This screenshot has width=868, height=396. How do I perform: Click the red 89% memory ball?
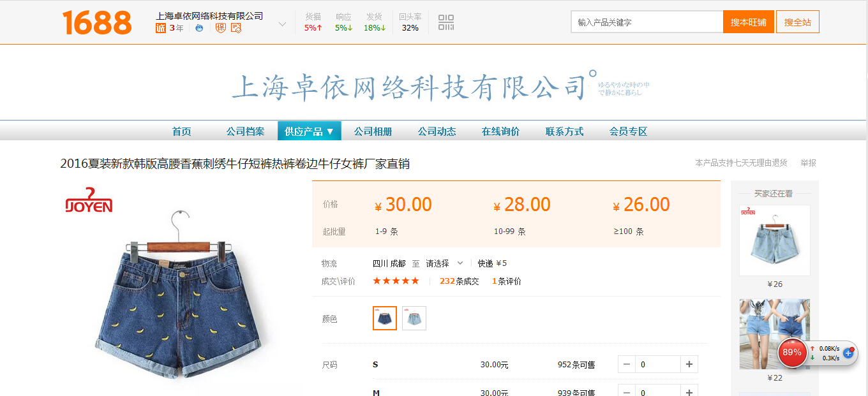pos(792,352)
